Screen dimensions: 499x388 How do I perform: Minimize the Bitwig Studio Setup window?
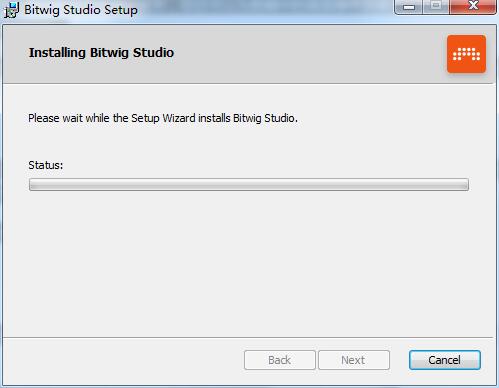[409, 7]
